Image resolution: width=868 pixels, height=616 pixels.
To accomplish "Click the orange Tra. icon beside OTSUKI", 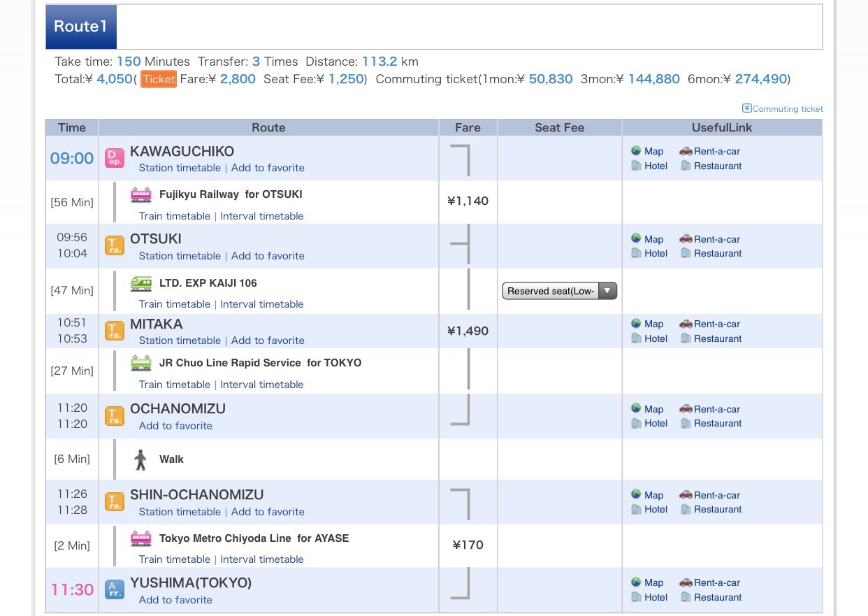I will tap(115, 245).
